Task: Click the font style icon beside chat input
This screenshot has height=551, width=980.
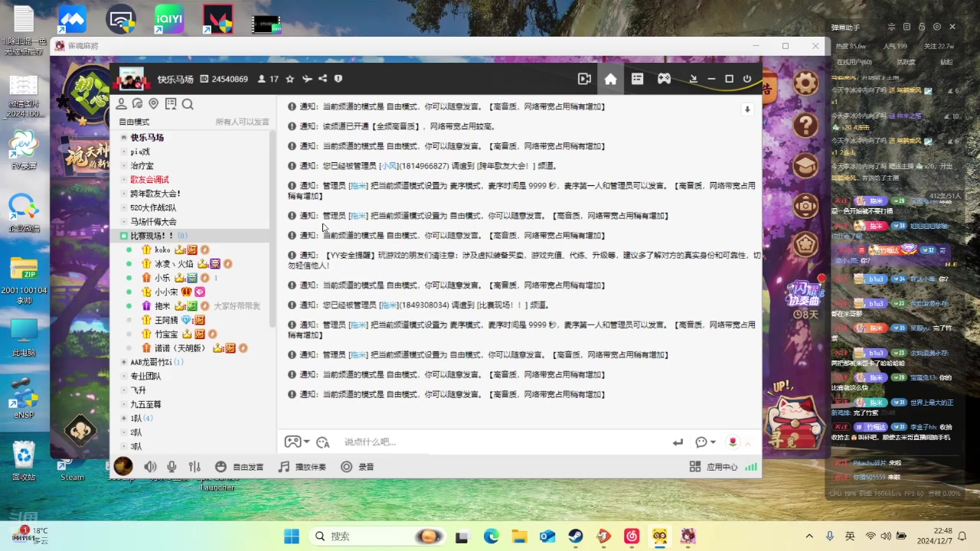Action: pyautogui.click(x=323, y=442)
